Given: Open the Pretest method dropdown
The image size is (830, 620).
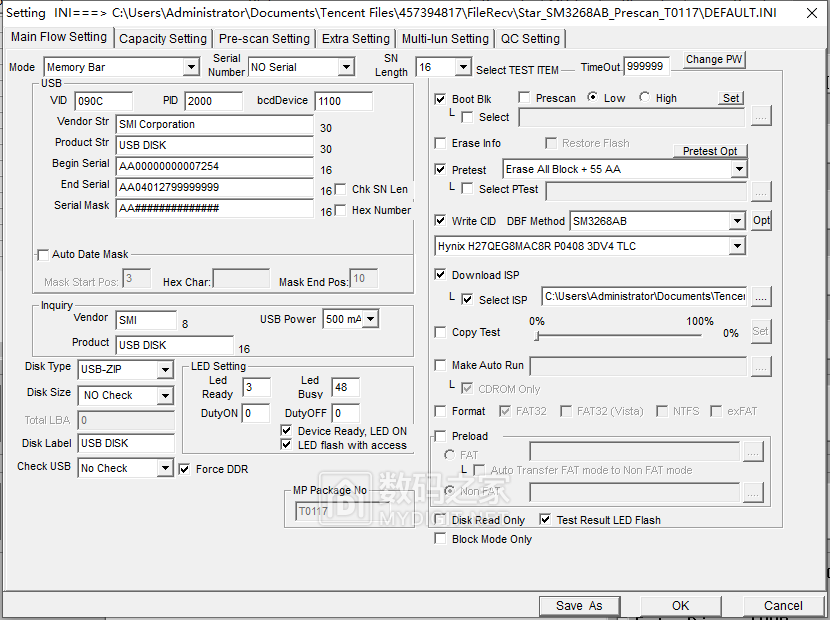Looking at the screenshot, I should point(740,169).
